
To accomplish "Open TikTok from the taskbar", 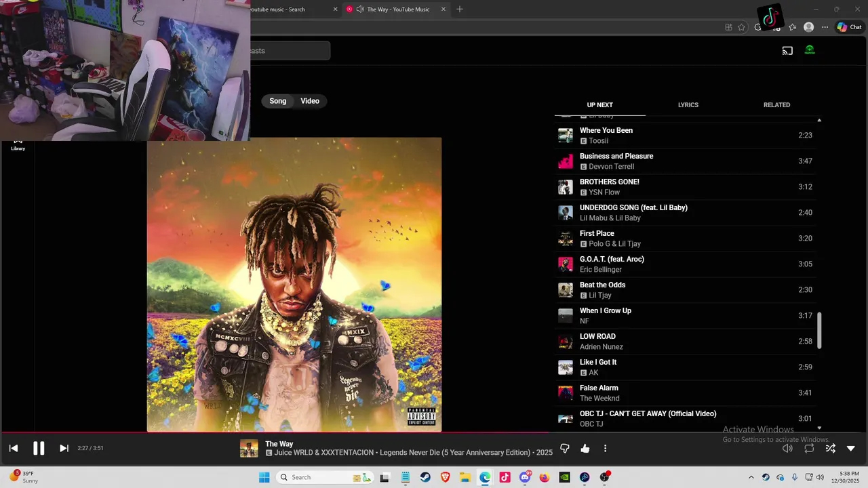I will [505, 477].
